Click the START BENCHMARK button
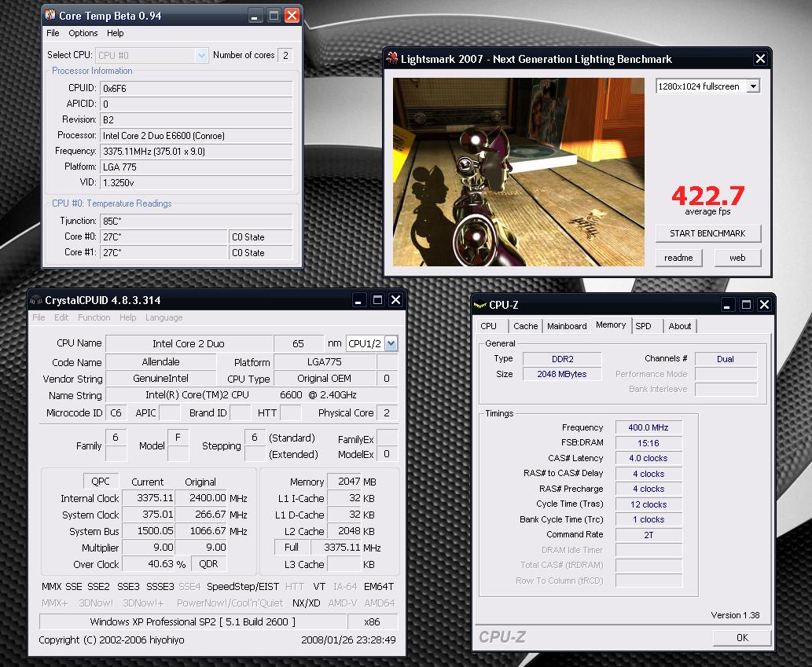812x667 pixels. [708, 233]
